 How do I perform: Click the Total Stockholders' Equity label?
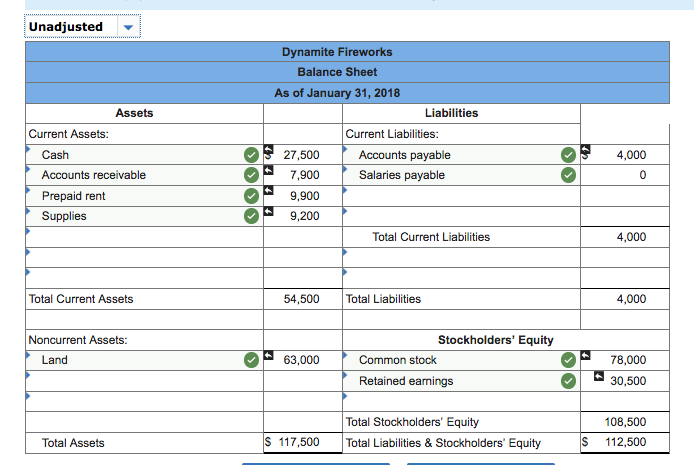(412, 422)
